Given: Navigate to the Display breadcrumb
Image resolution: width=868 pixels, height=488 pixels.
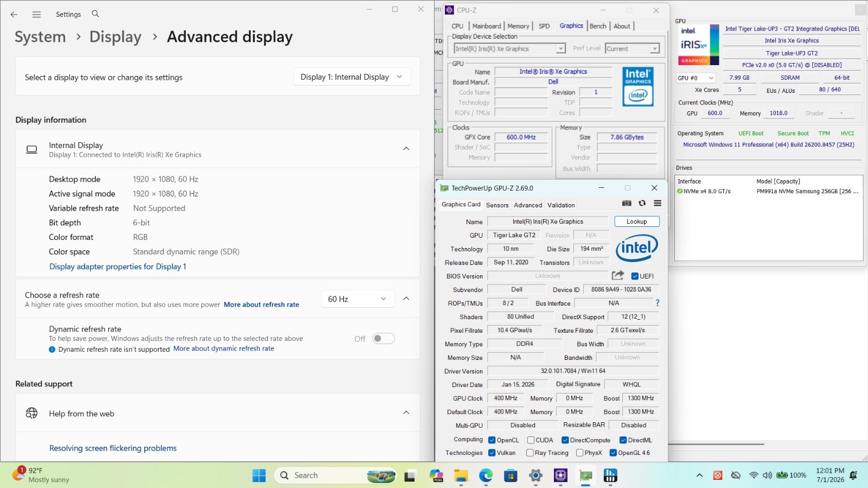Looking at the screenshot, I should point(115,37).
